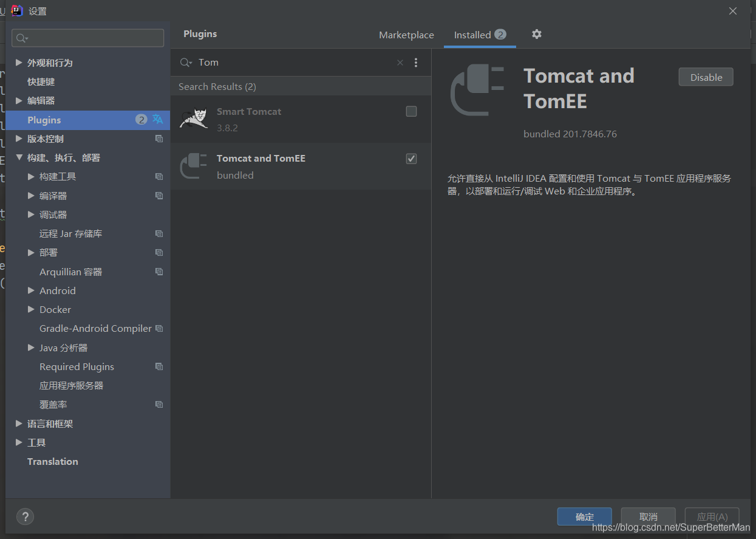Click project-level icon beside Required Plugins
The image size is (756, 539).
(x=159, y=366)
